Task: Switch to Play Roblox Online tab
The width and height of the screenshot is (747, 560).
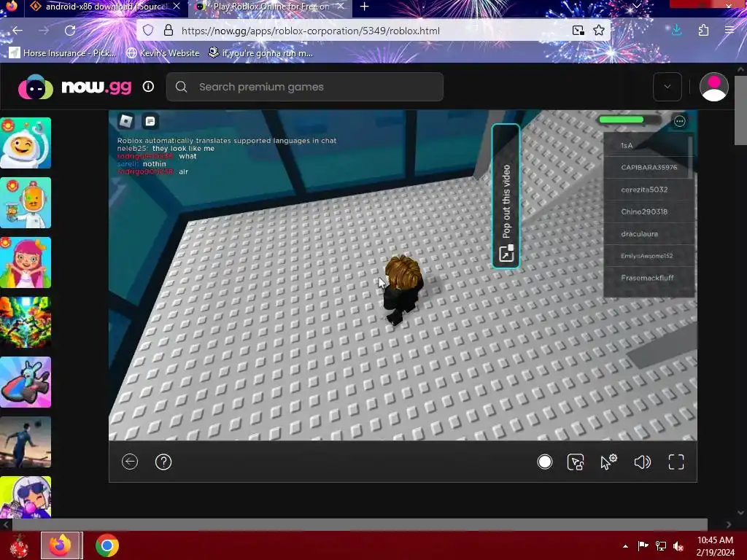Action: (x=270, y=7)
